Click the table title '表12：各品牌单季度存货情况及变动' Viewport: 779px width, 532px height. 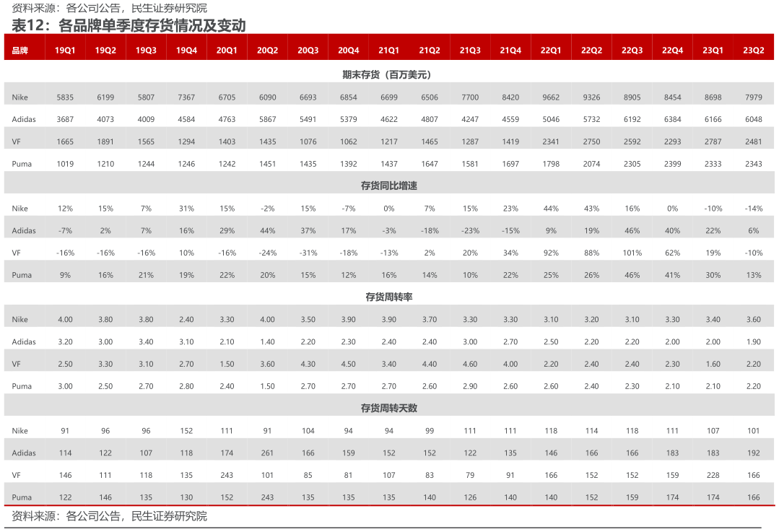(x=129, y=25)
